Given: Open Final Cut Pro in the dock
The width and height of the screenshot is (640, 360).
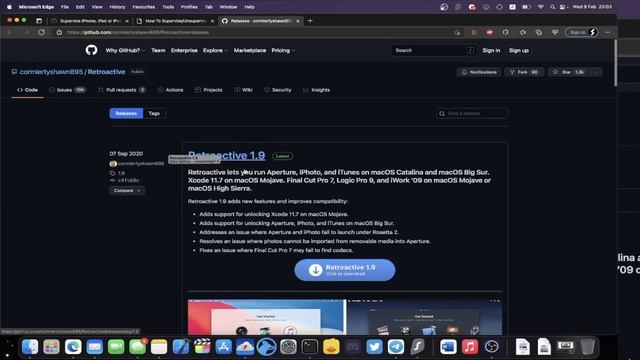Looking at the screenshot, I should [202, 347].
